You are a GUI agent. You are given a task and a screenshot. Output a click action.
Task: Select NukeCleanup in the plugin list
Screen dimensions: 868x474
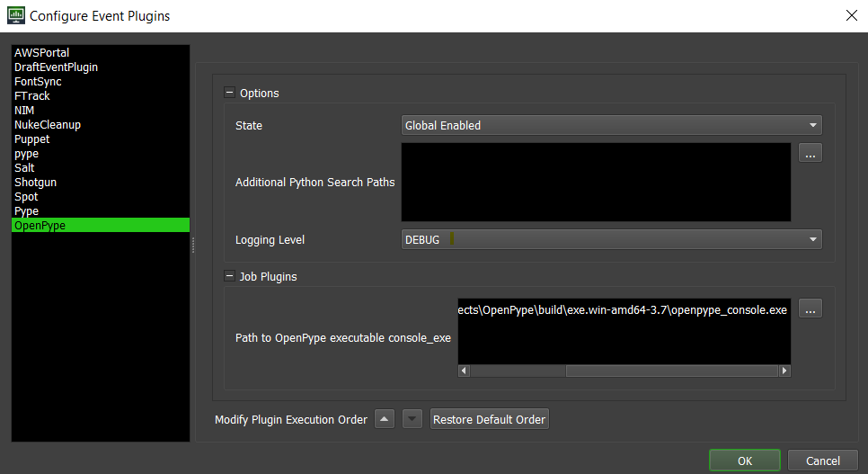pyautogui.click(x=47, y=125)
